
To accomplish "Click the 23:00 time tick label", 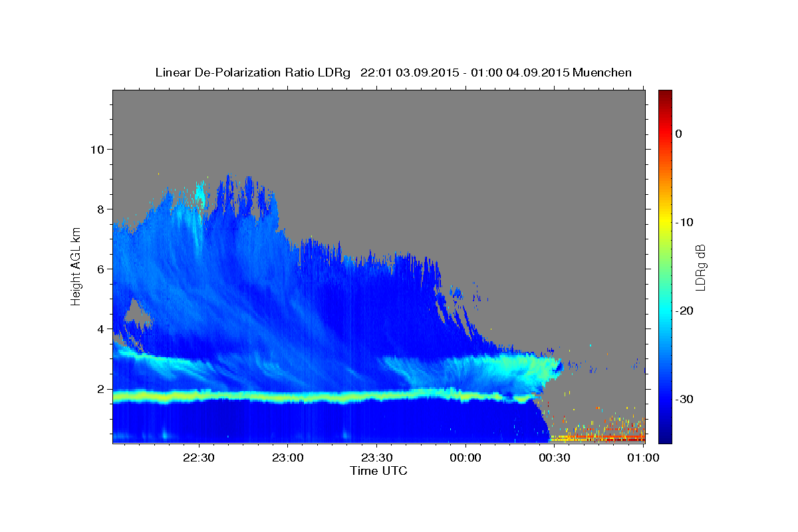I will pos(287,458).
